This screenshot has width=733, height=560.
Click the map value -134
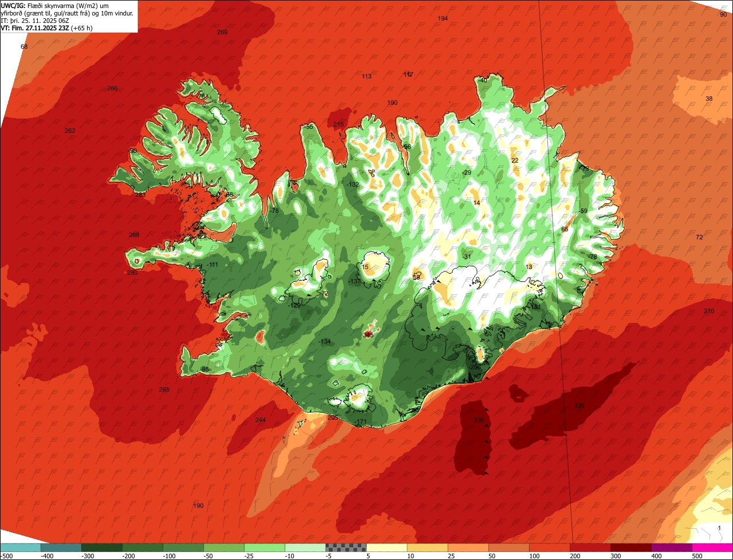pyautogui.click(x=325, y=341)
